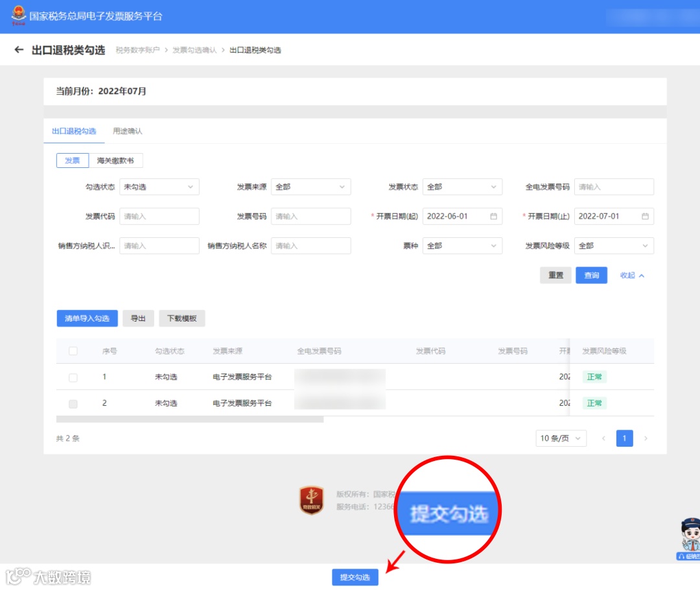Click the 正常 risk tag in row 1
Viewport: 700px width, 590px height.
[x=594, y=377]
